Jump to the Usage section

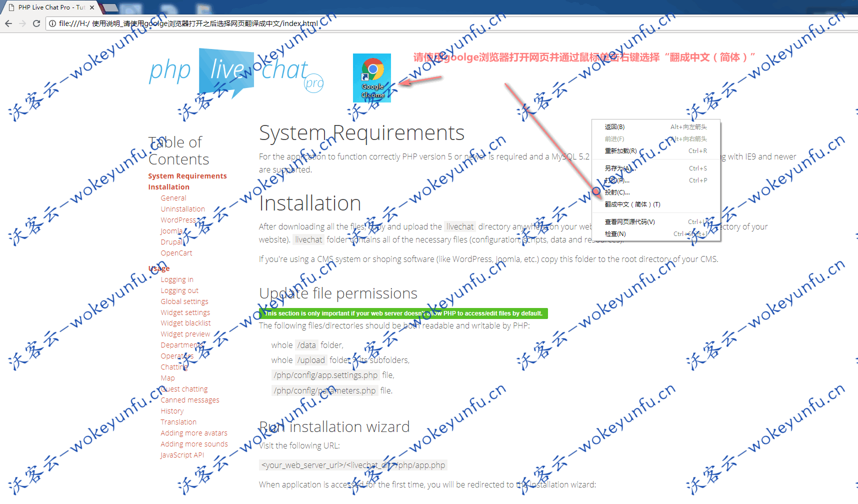[x=159, y=268]
